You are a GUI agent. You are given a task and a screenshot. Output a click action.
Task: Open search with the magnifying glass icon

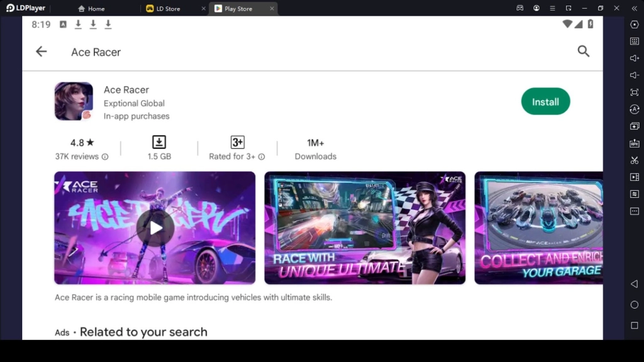point(583,52)
